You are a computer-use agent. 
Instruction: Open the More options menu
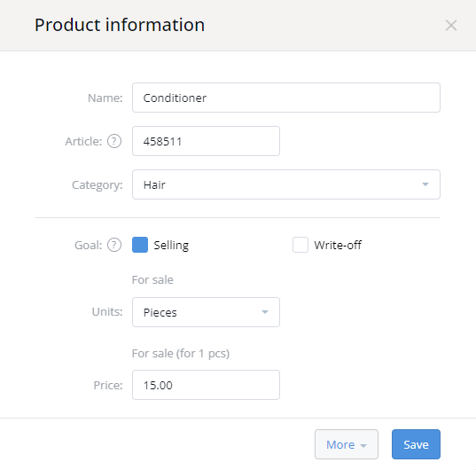pyautogui.click(x=347, y=444)
